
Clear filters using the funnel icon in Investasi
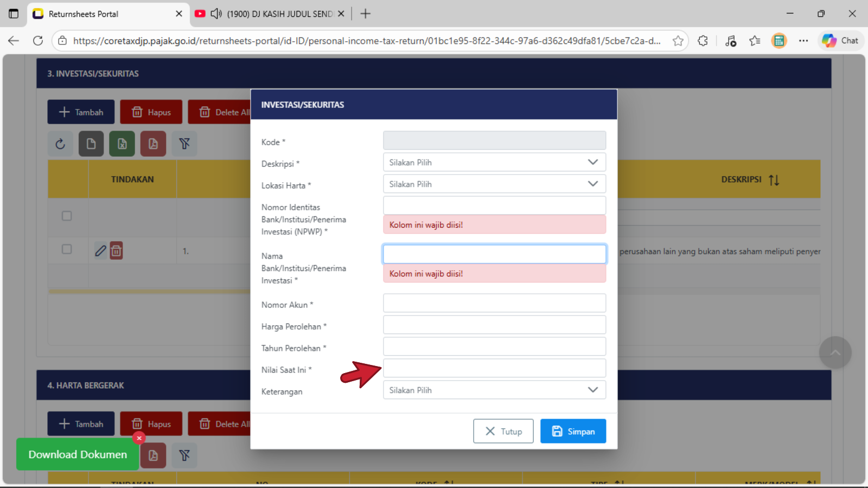(184, 144)
